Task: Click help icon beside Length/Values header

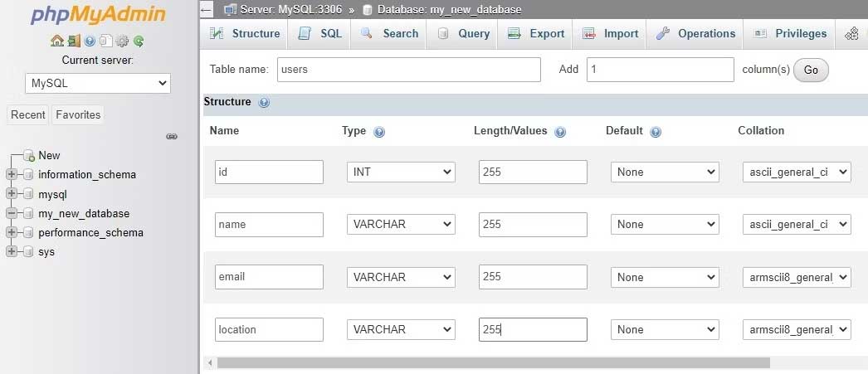Action: [560, 131]
